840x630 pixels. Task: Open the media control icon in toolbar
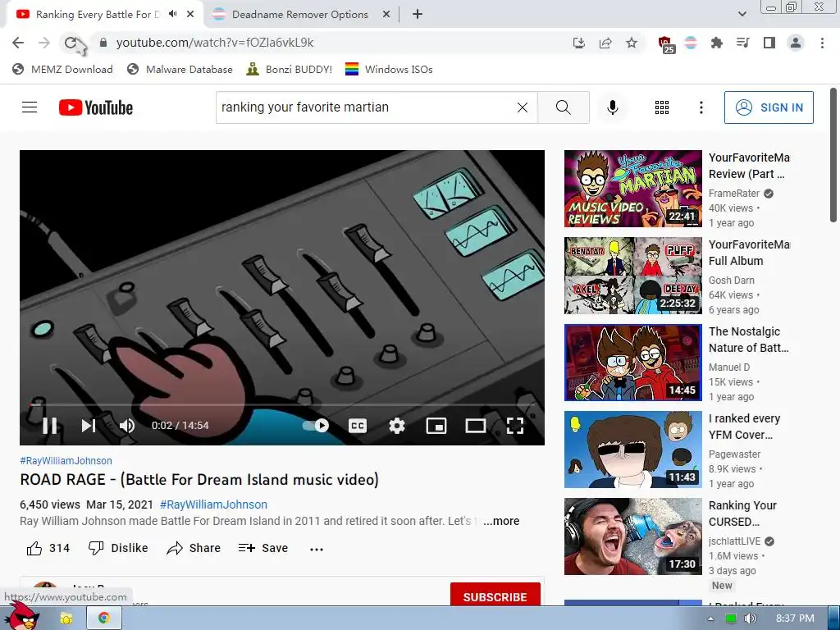click(743, 43)
